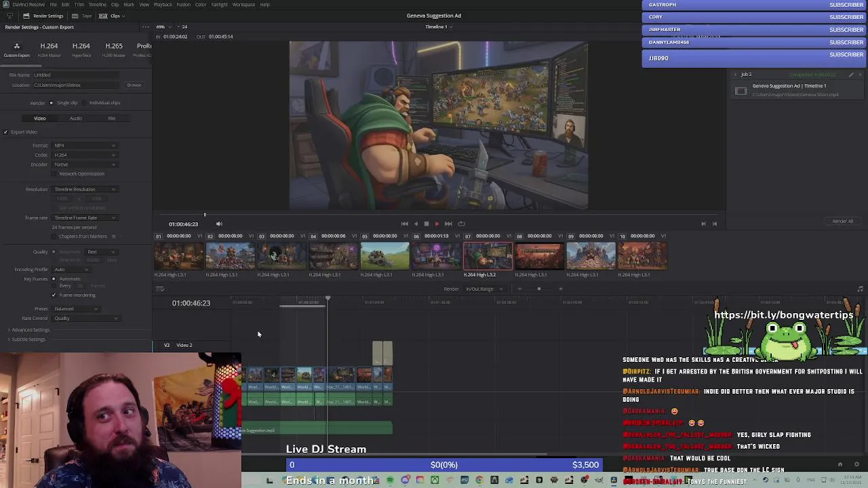Open render settings three-dot options menu
This screenshot has width=868, height=488.
(145, 27)
